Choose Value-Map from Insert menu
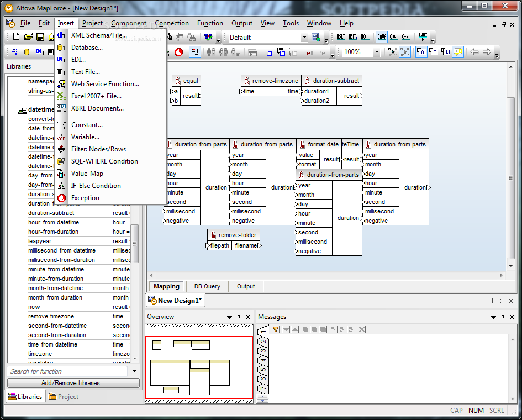This screenshot has width=522, height=420. point(111,174)
